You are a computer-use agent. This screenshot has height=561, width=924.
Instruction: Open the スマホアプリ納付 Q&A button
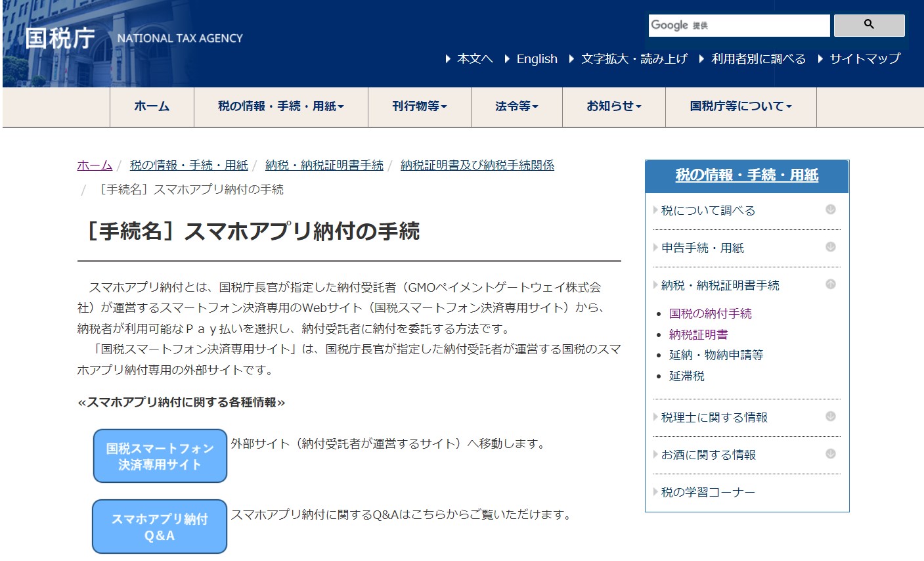click(160, 527)
